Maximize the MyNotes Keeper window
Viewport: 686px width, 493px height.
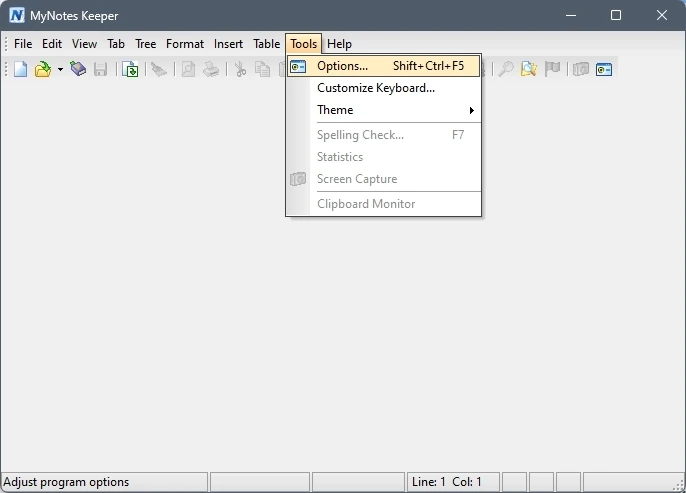[616, 15]
